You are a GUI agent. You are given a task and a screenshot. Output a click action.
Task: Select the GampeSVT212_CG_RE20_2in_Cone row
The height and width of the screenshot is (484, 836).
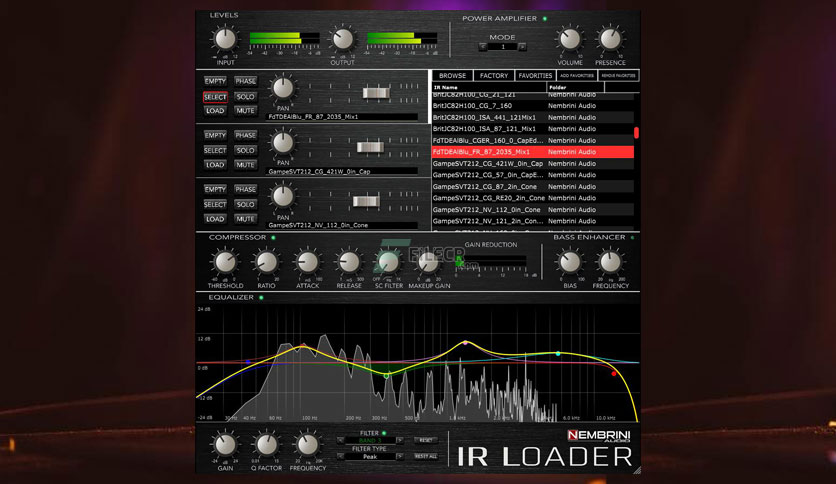click(533, 198)
